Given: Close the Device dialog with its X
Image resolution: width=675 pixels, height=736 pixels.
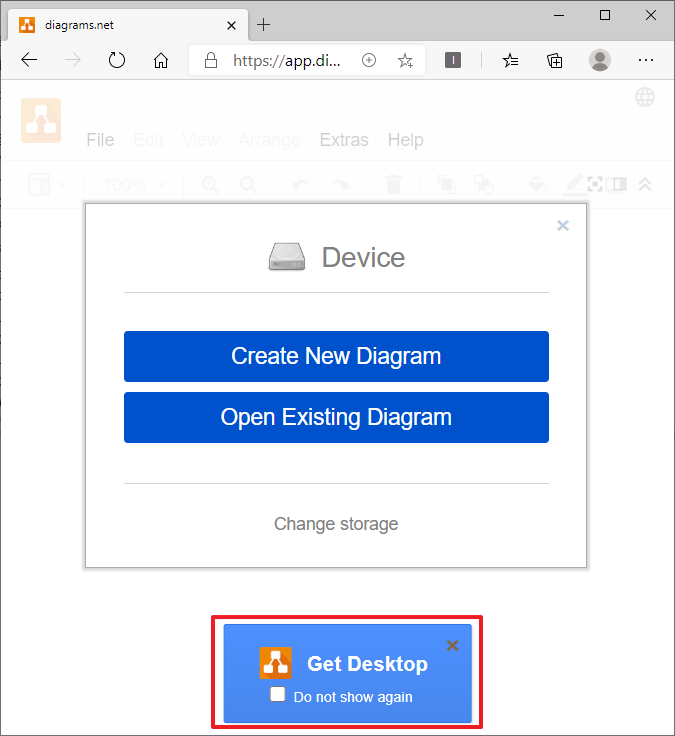Looking at the screenshot, I should [x=563, y=226].
